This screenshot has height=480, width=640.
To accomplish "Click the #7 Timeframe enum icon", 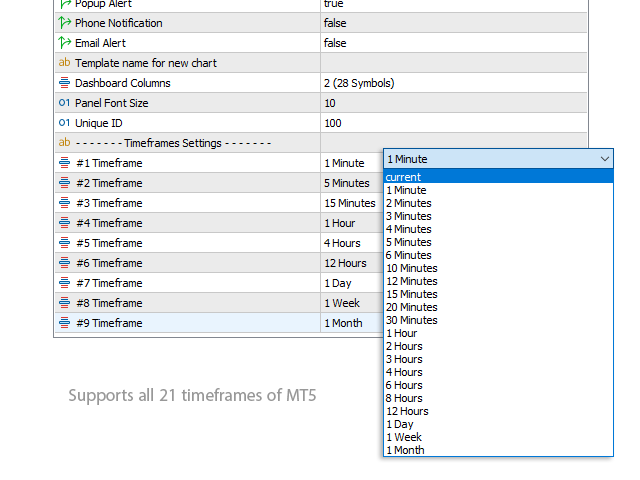I will (64, 282).
